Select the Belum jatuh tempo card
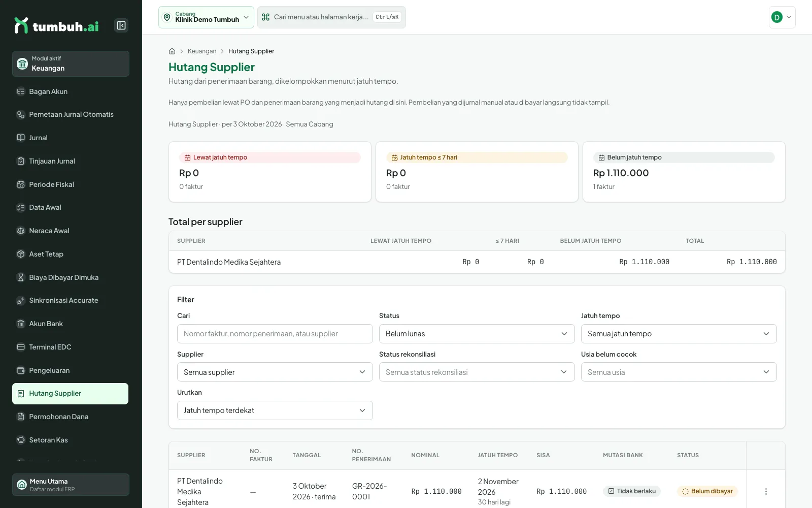The image size is (812, 508). click(684, 172)
